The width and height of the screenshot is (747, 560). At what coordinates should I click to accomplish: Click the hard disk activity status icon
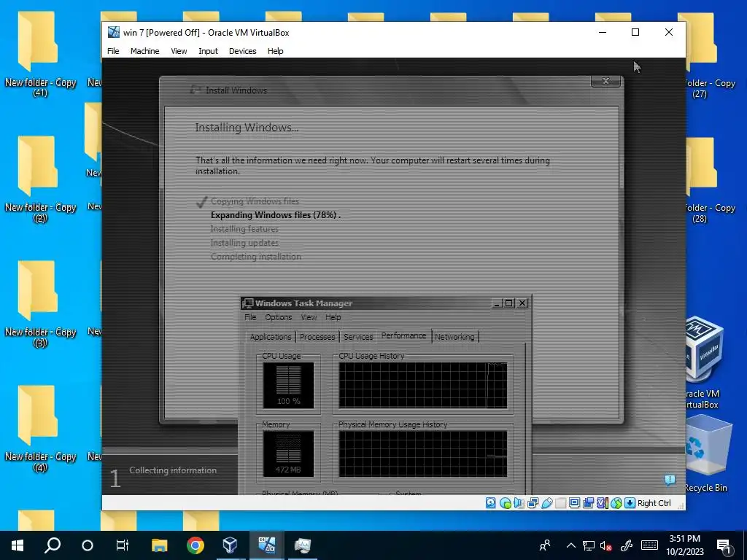click(x=491, y=503)
